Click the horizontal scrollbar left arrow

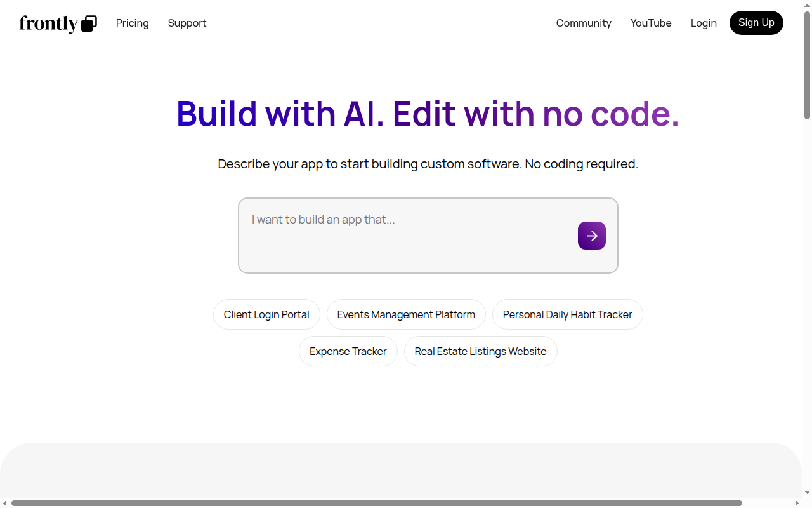click(x=5, y=503)
